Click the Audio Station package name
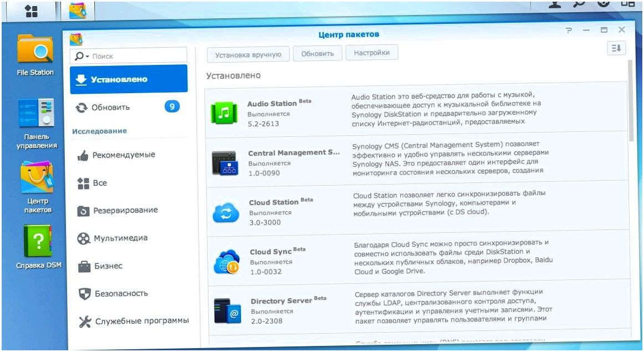 [272, 104]
